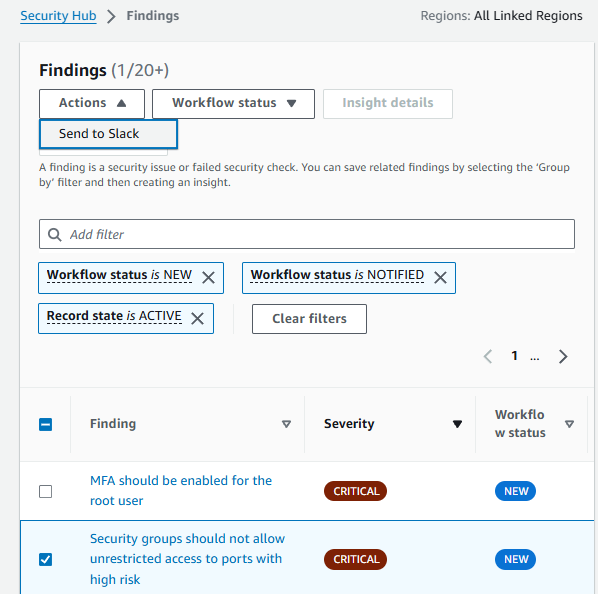Sort by the Workflow status column arrow

point(569,424)
